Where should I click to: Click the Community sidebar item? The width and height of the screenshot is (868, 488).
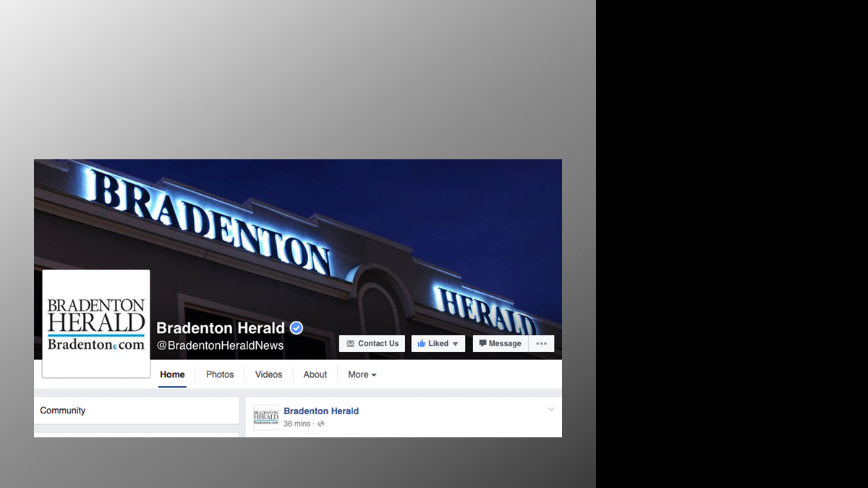click(x=137, y=411)
